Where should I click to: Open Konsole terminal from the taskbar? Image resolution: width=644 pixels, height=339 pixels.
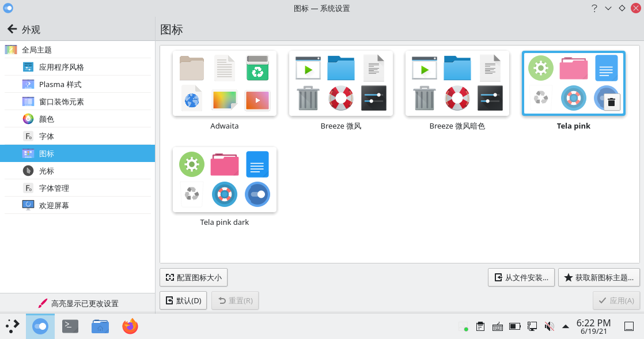pyautogui.click(x=70, y=326)
